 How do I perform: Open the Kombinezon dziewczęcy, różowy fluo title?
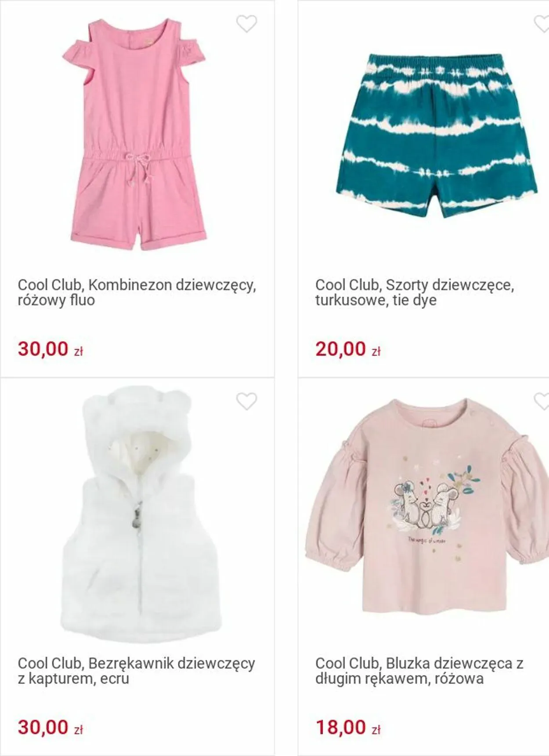click(x=137, y=293)
